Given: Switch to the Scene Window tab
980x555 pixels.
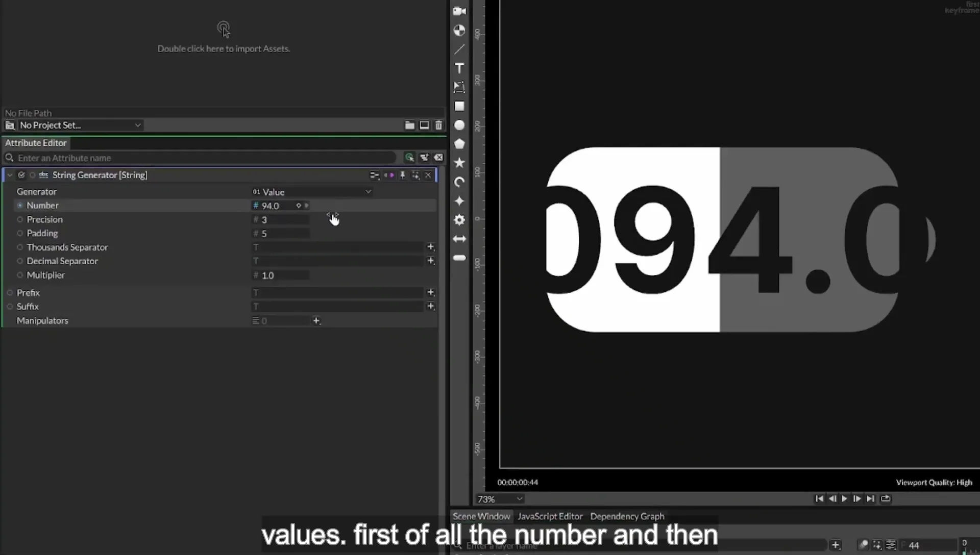Looking at the screenshot, I should point(481,516).
